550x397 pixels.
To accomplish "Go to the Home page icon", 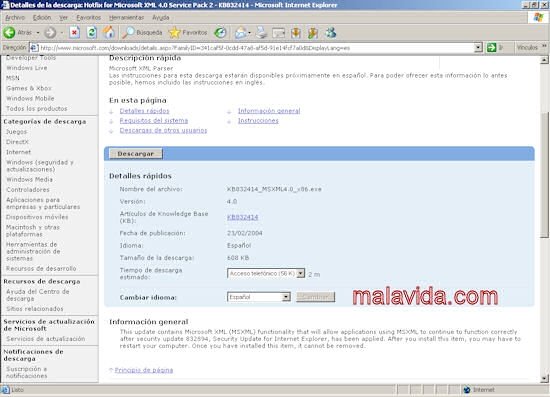I will (109, 33).
